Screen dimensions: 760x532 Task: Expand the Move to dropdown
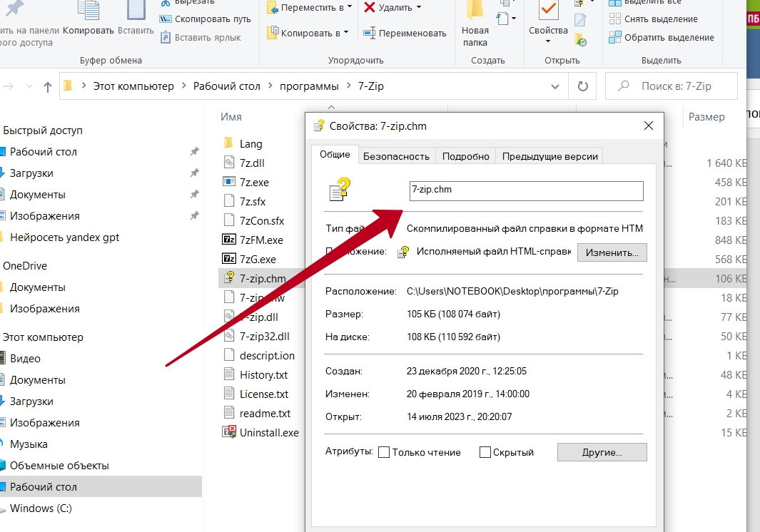[x=350, y=7]
